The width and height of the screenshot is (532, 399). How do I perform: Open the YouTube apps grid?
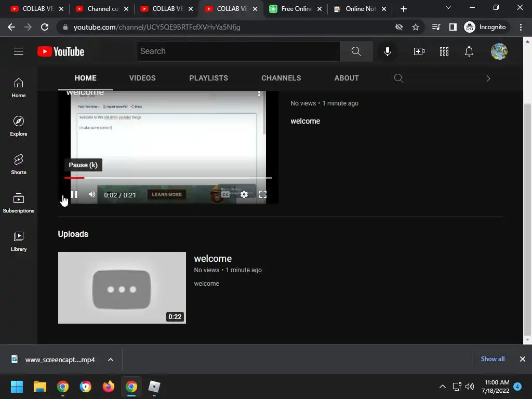pos(444,51)
